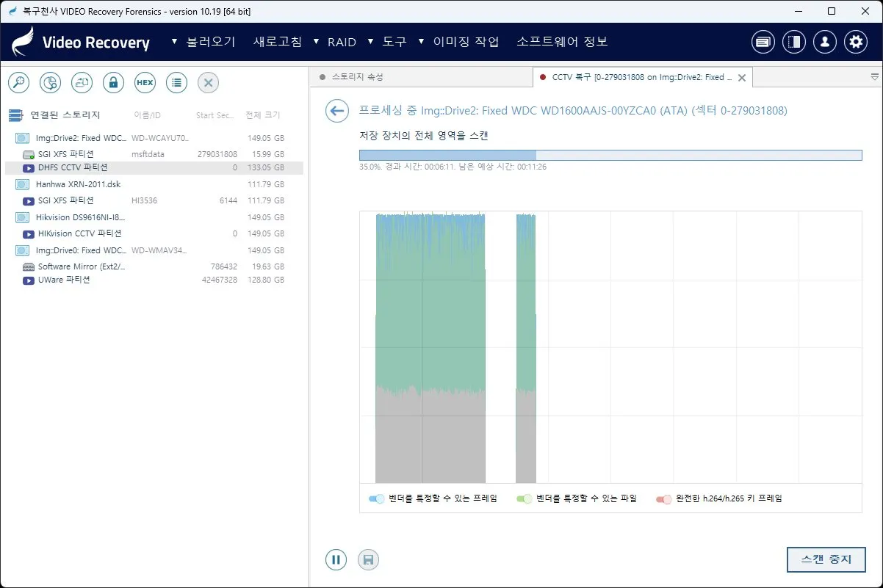Open the RAID builder toolbar icon
The height and width of the screenshot is (588, 883).
pos(82,83)
